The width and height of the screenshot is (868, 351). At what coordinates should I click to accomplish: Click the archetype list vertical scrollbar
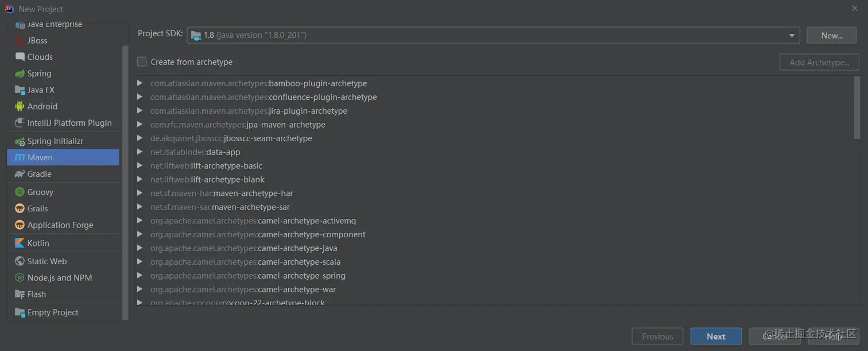click(857, 108)
